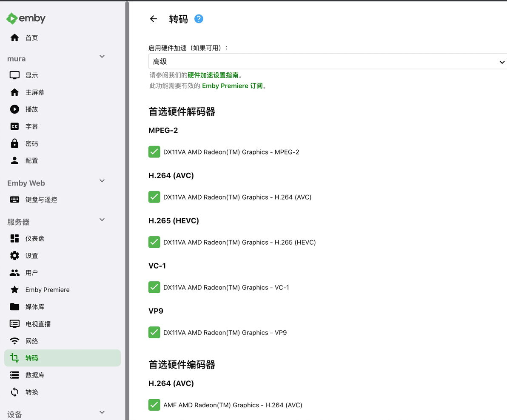Screen dimensions: 507x420
Task: Open 设置 gear icon in sidebar
Action: [14, 256]
